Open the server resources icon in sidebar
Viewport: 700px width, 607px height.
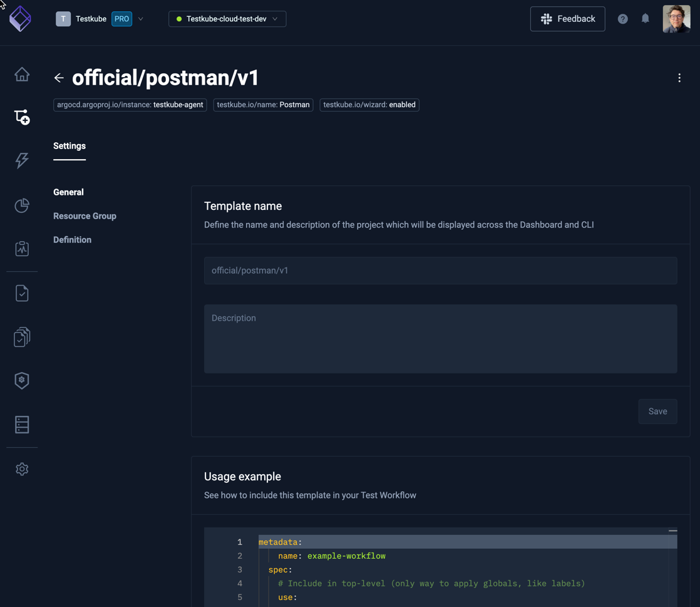pyautogui.click(x=22, y=424)
